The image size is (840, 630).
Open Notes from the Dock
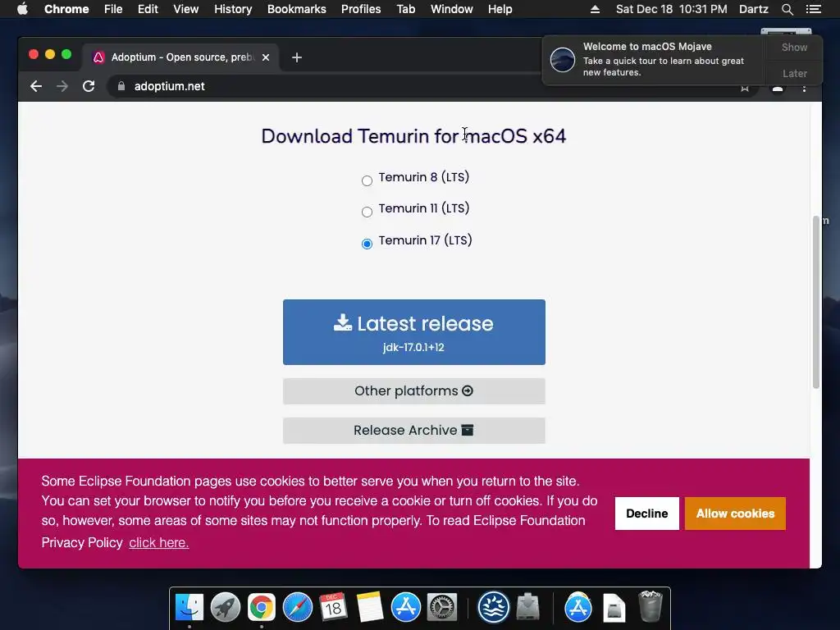click(370, 608)
